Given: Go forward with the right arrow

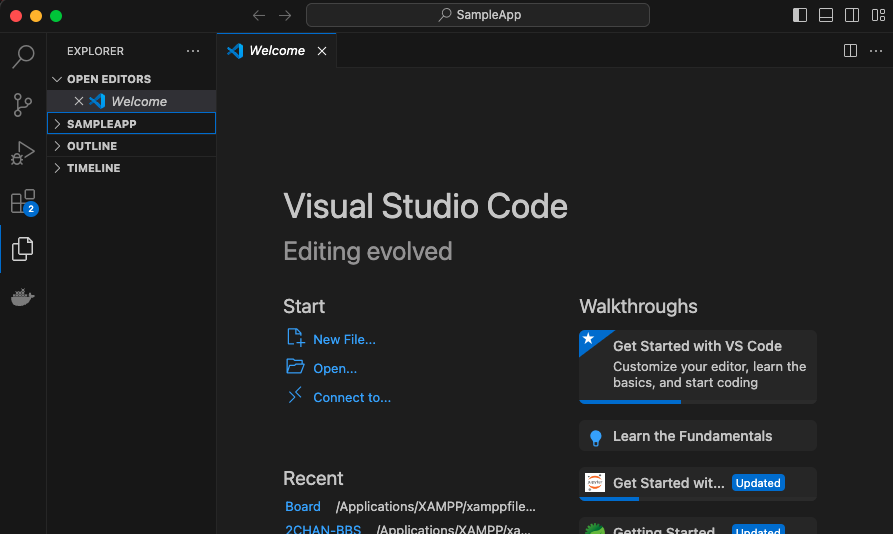Looking at the screenshot, I should point(285,15).
